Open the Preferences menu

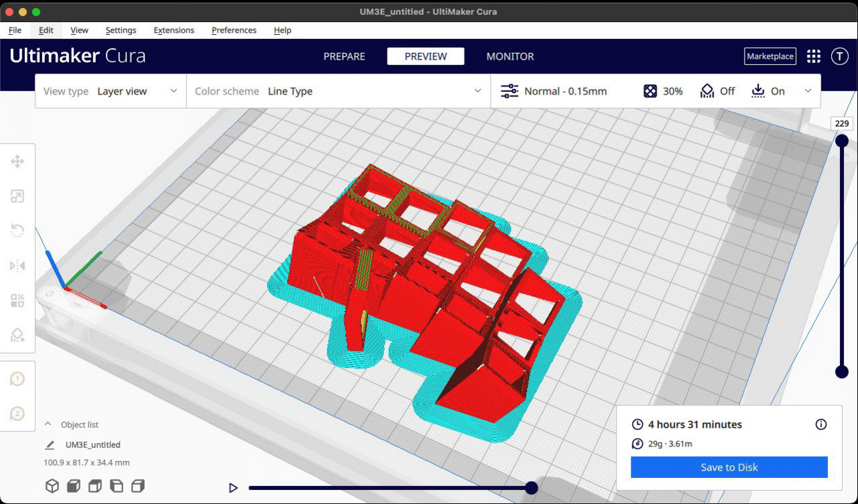(x=234, y=30)
